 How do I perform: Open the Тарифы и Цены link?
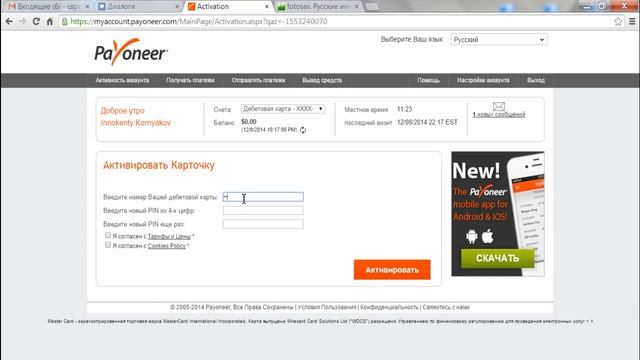point(169,236)
